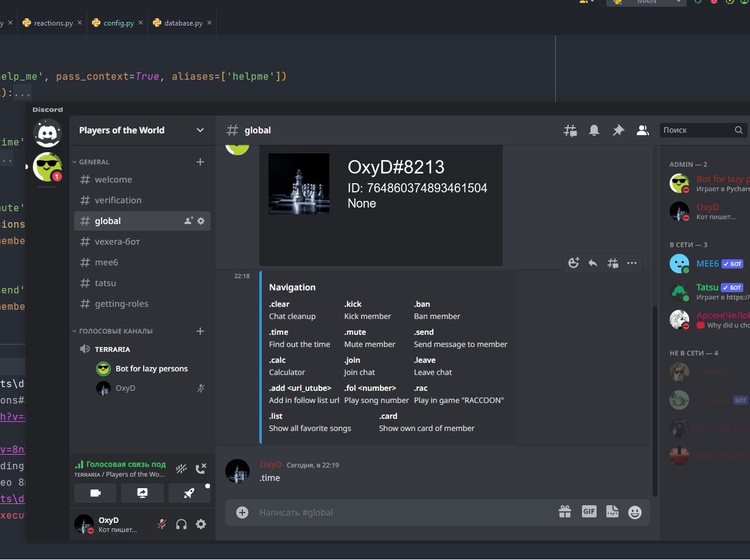
Task: Click the add attachment plus button
Action: [x=242, y=513]
